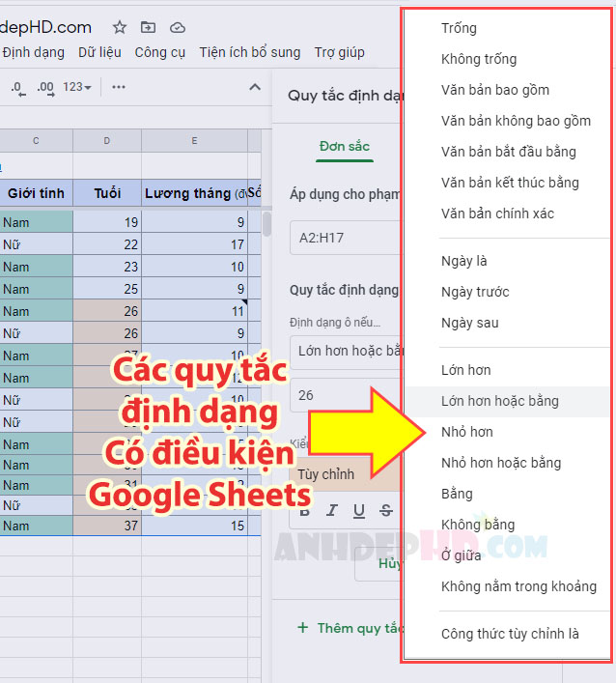616x683 pixels.
Task: Click the 'Tuổi' header cell
Action: pos(107,193)
